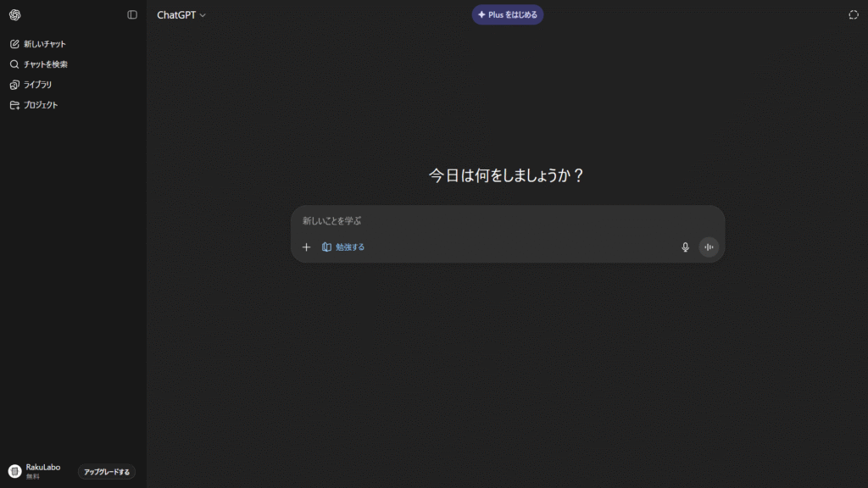Open the プロジェクト sidebar item
Screen dimensions: 868x488
(40, 105)
